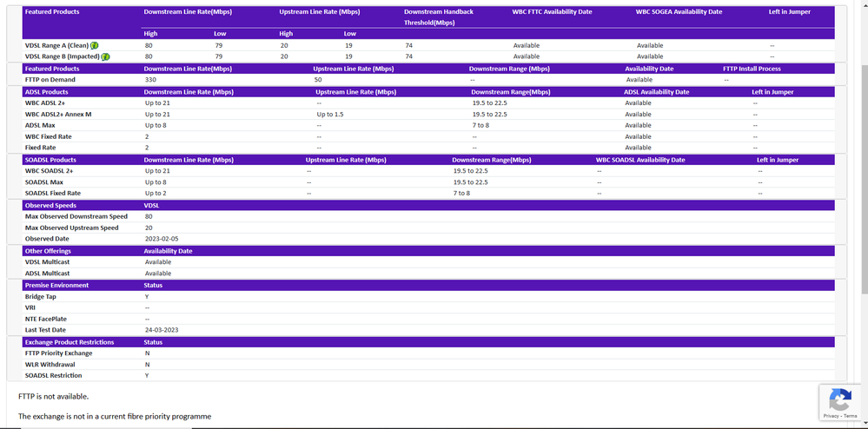
Task: Select the "WBC ADSL 2+" product row label
Action: pos(44,103)
